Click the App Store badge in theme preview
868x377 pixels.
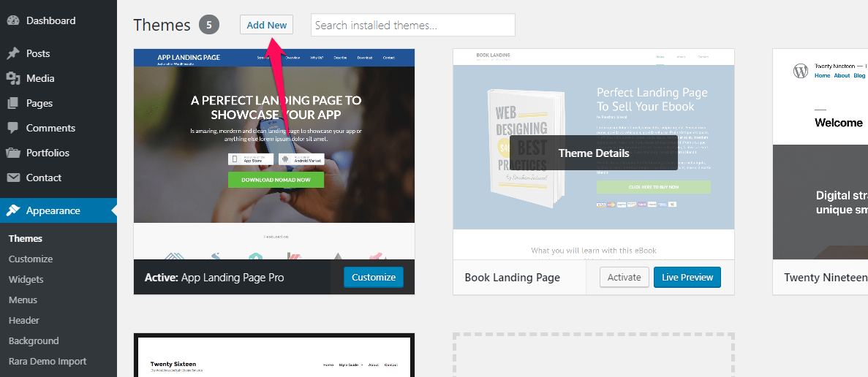pyautogui.click(x=252, y=159)
